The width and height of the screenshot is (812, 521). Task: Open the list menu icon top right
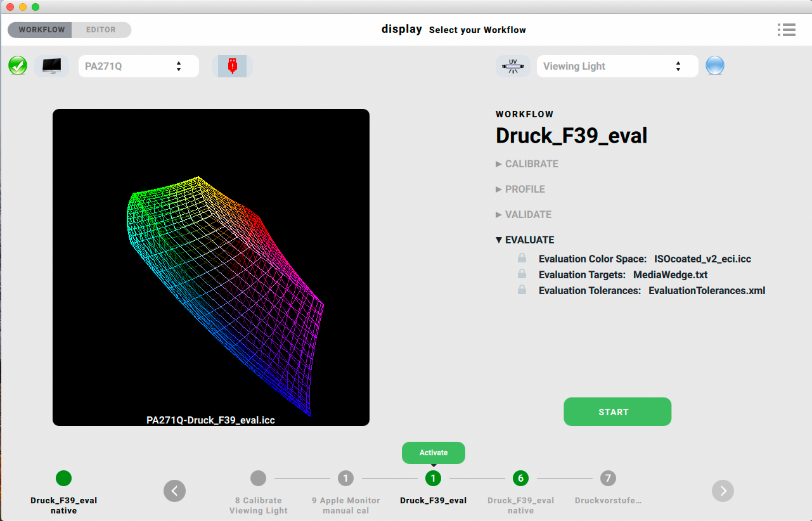click(x=786, y=30)
